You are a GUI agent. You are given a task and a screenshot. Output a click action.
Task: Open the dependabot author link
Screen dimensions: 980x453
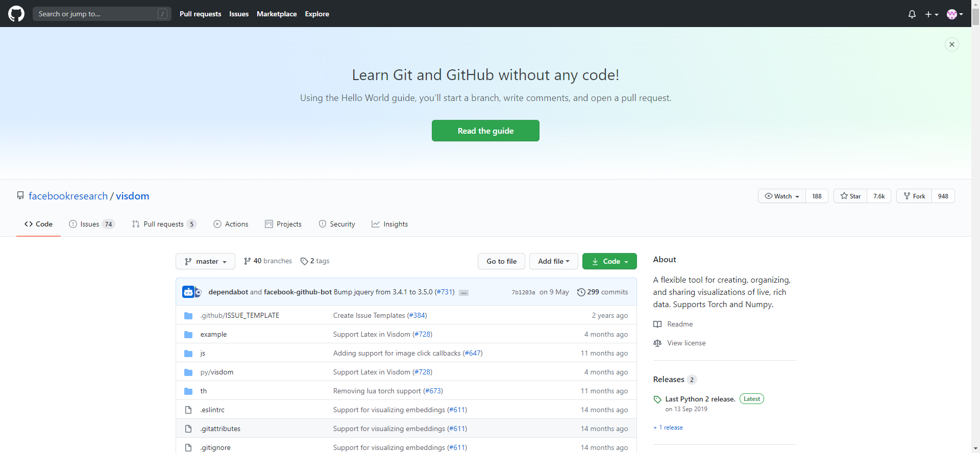[228, 292]
